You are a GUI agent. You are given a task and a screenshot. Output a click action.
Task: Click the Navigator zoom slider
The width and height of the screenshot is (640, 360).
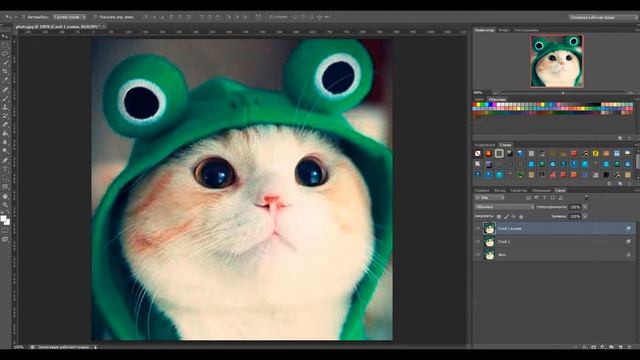pos(562,93)
